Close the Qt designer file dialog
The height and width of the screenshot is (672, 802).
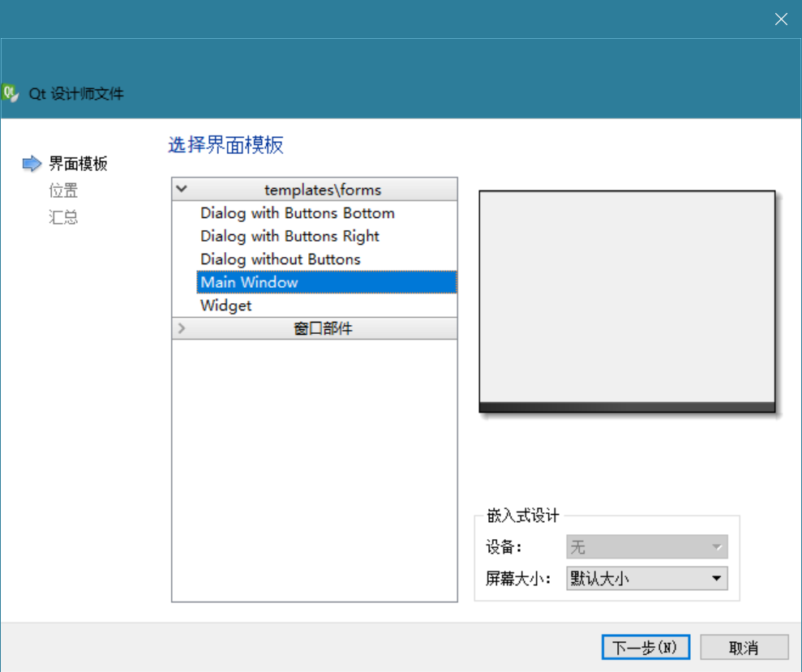pyautogui.click(x=781, y=19)
